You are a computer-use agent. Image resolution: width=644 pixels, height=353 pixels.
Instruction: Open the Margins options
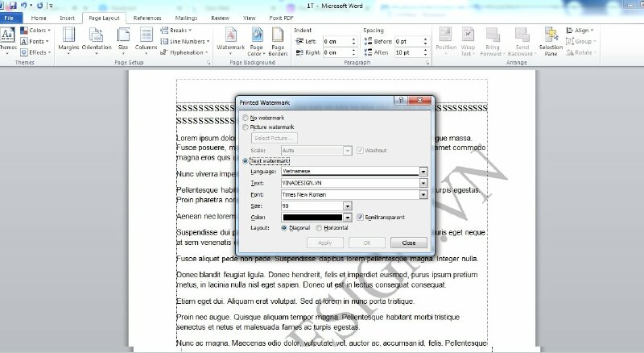68,40
